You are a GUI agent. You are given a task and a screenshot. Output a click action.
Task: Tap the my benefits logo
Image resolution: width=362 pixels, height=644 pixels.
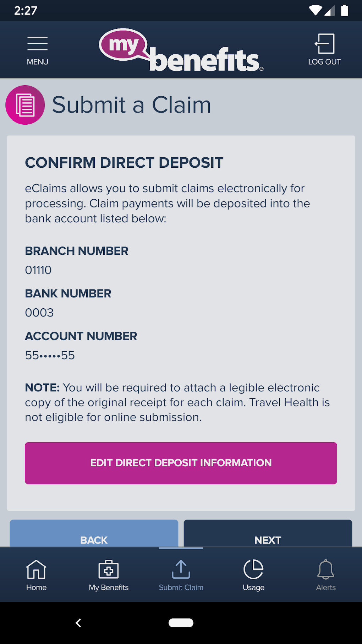[x=181, y=50]
